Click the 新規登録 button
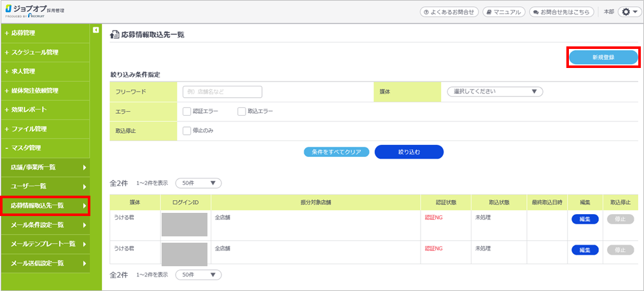 pos(602,57)
